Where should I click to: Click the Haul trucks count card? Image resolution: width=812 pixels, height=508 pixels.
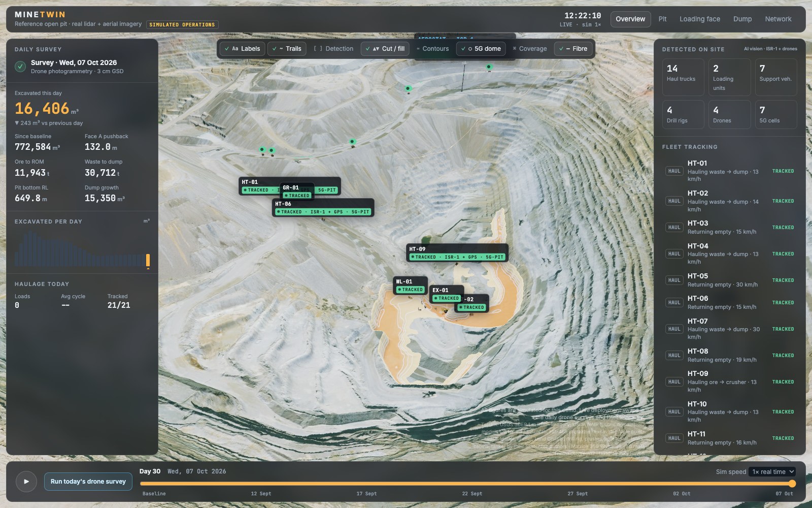[x=683, y=77]
